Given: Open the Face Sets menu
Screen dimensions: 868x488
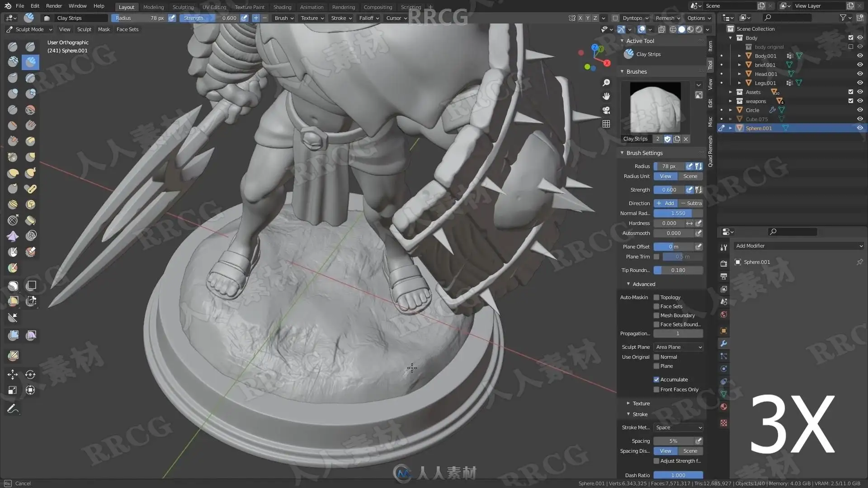Looking at the screenshot, I should click(x=127, y=29).
